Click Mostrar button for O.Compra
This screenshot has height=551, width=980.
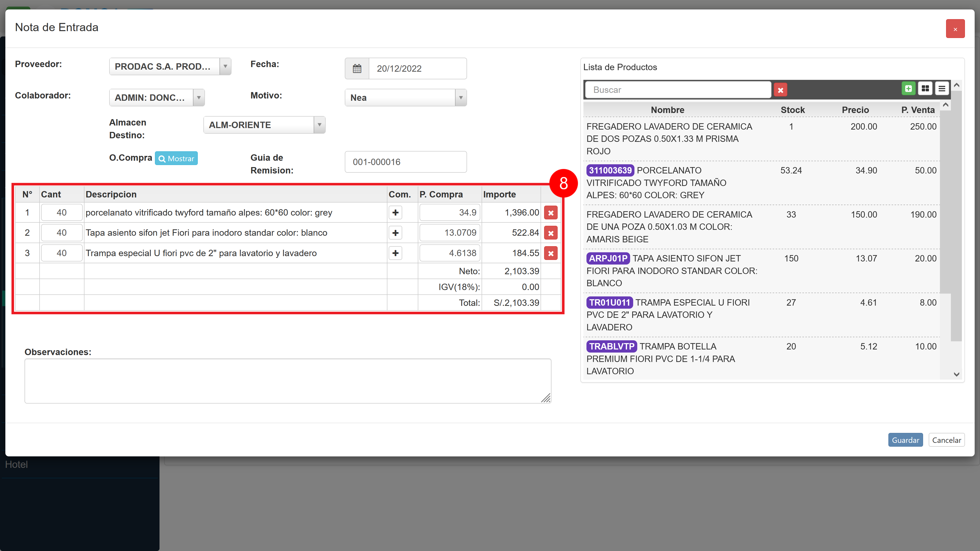pos(176,158)
